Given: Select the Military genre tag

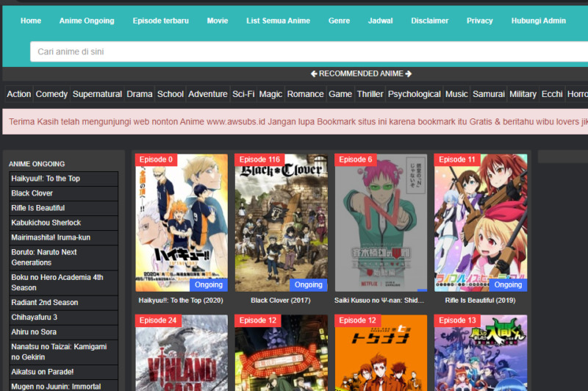Looking at the screenshot, I should point(523,94).
